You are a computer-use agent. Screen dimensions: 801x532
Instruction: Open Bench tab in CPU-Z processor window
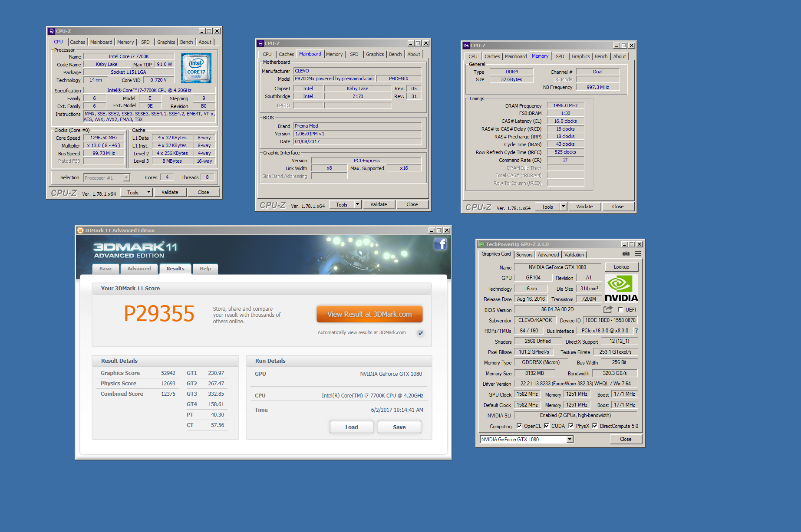pyautogui.click(x=187, y=42)
